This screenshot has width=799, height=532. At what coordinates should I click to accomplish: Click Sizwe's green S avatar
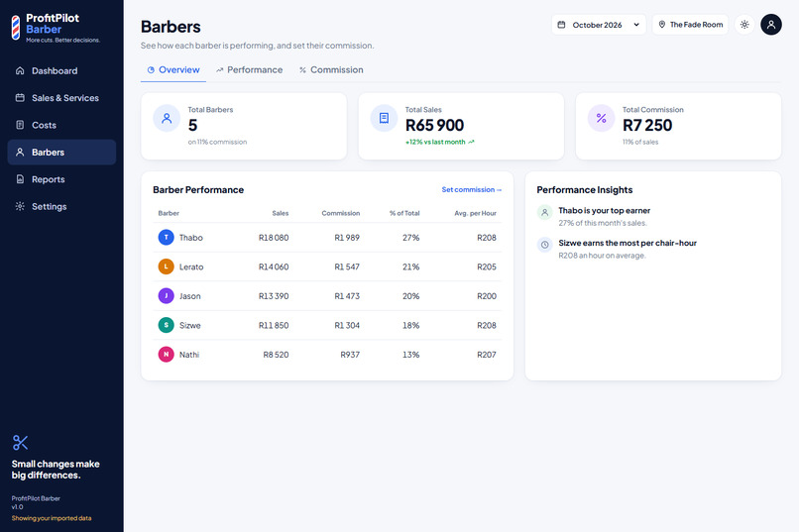167,325
